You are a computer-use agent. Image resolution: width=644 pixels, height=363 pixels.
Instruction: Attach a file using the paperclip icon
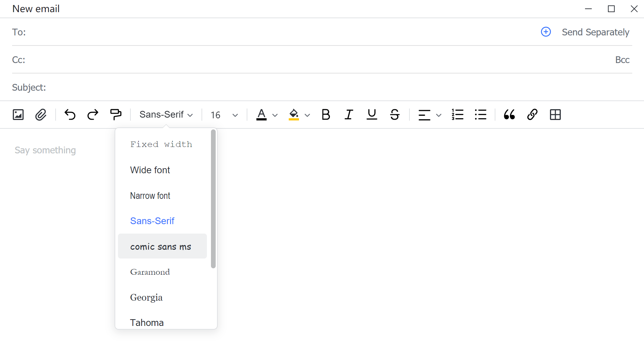click(x=41, y=115)
